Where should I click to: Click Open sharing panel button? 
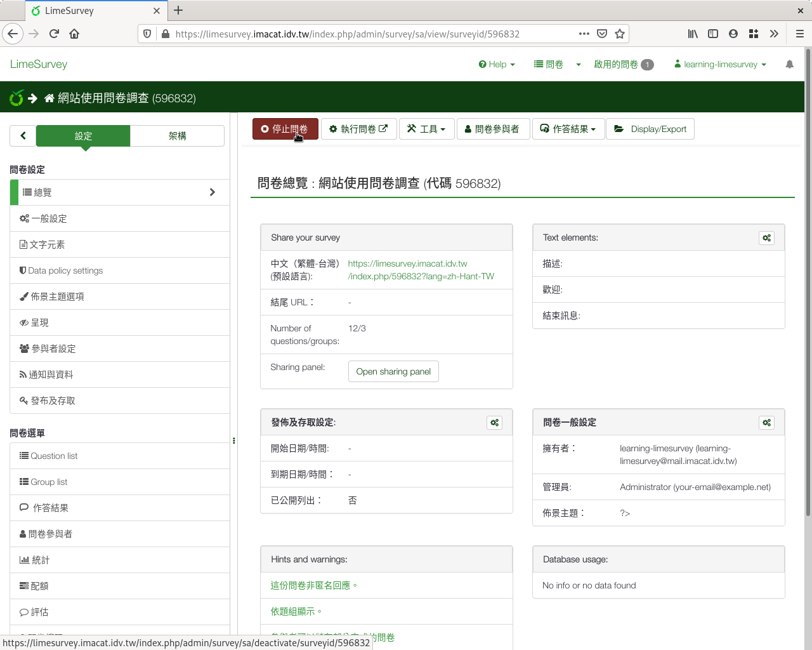[393, 371]
